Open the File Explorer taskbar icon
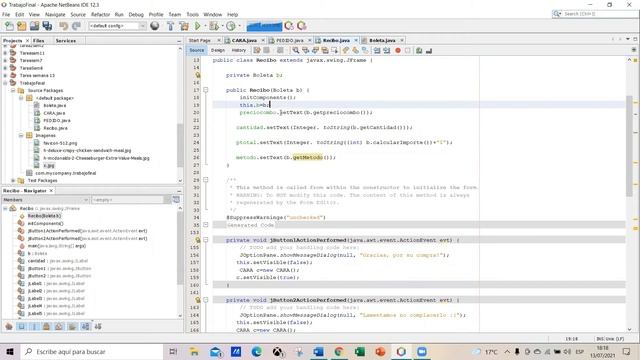 pyautogui.click(x=194, y=352)
